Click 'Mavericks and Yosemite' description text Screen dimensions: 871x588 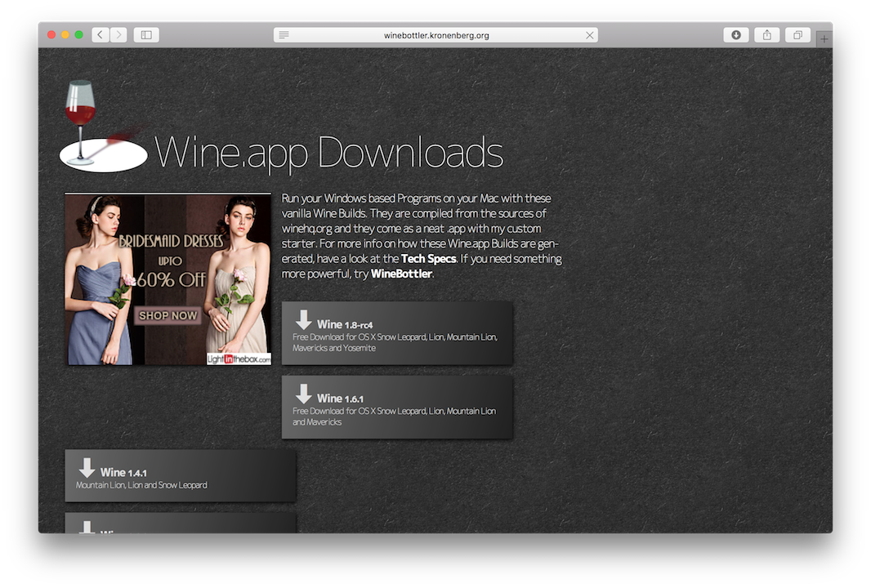tap(334, 348)
